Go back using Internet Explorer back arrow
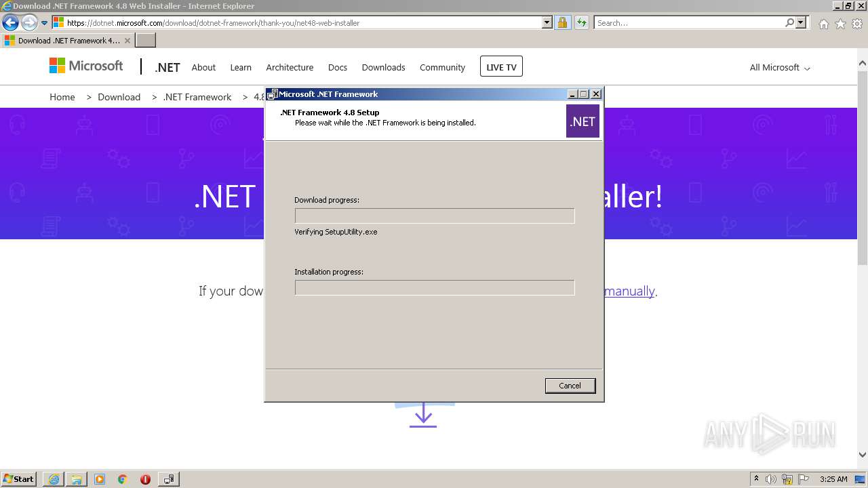The width and height of the screenshot is (868, 488). [10, 22]
